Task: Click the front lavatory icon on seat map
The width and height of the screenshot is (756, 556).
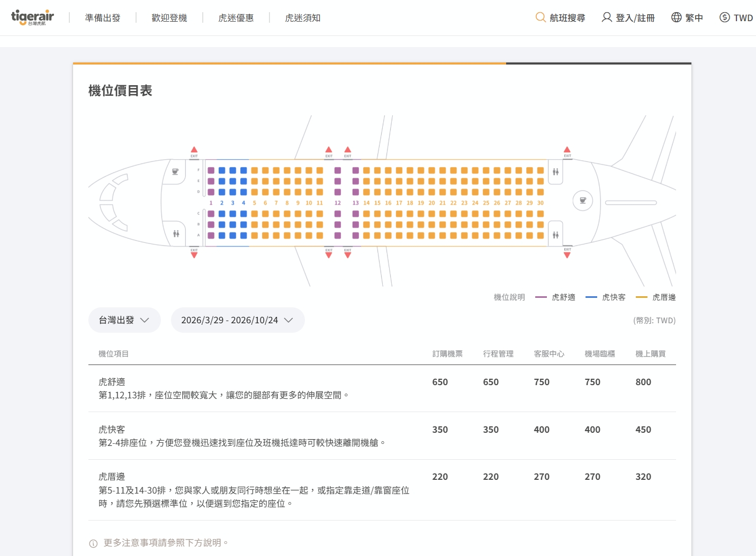Action: pos(176,234)
